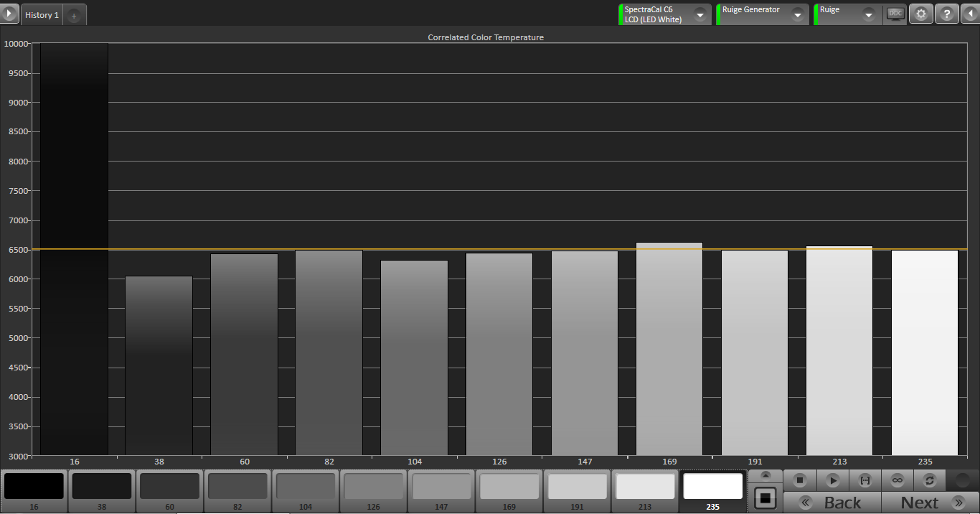Switch to the History 1 tab
Viewport: 980px width, 514px height.
pos(42,15)
